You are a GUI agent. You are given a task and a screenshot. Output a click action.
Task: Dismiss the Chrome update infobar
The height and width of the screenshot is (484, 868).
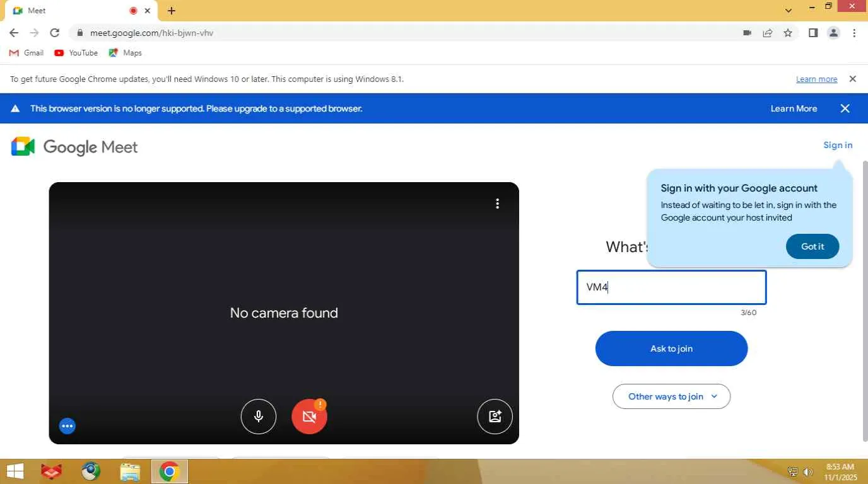click(852, 79)
